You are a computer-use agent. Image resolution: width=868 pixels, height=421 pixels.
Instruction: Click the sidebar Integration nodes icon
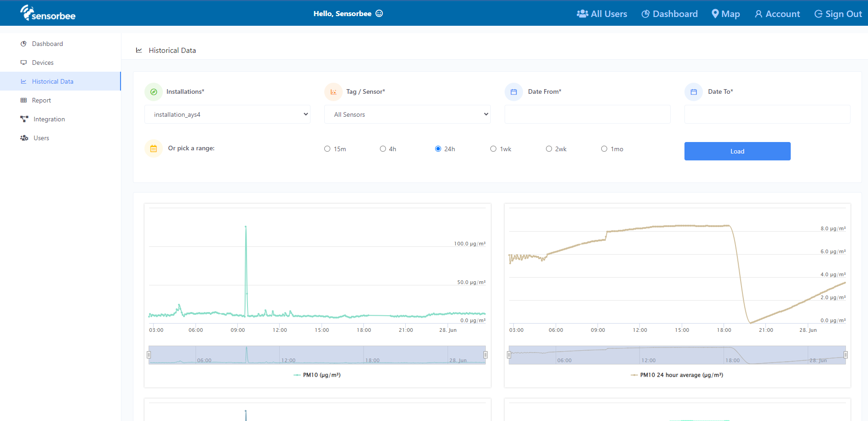point(24,119)
